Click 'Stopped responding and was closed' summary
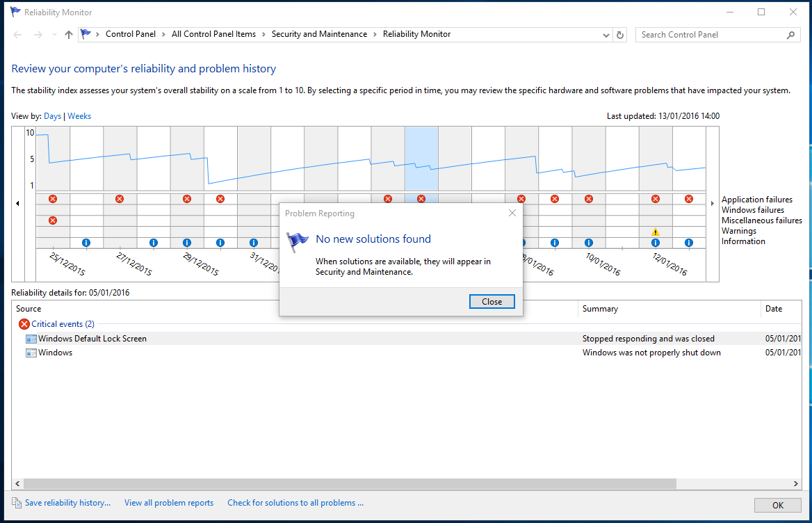The image size is (812, 523). pyautogui.click(x=649, y=339)
